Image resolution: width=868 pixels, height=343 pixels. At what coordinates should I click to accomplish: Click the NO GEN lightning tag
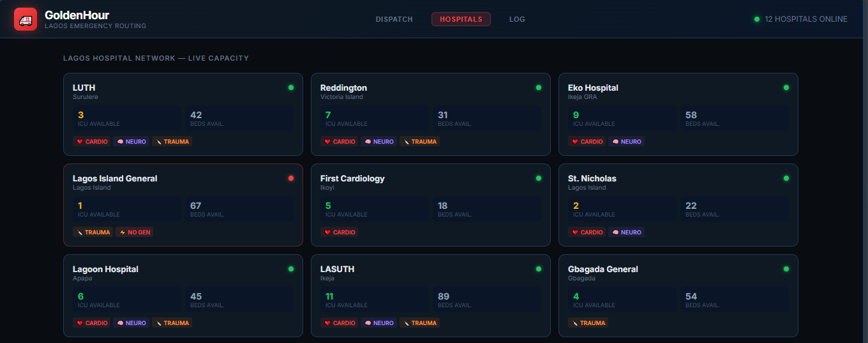135,232
